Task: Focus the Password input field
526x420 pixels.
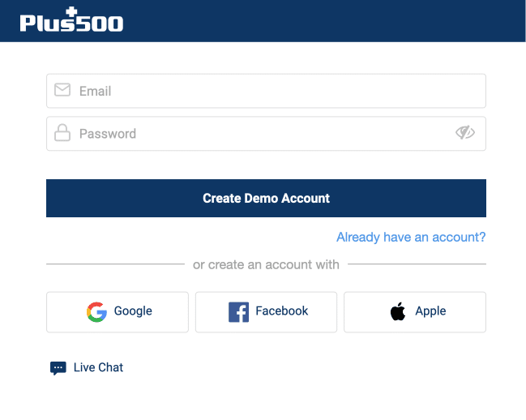Action: (x=266, y=134)
